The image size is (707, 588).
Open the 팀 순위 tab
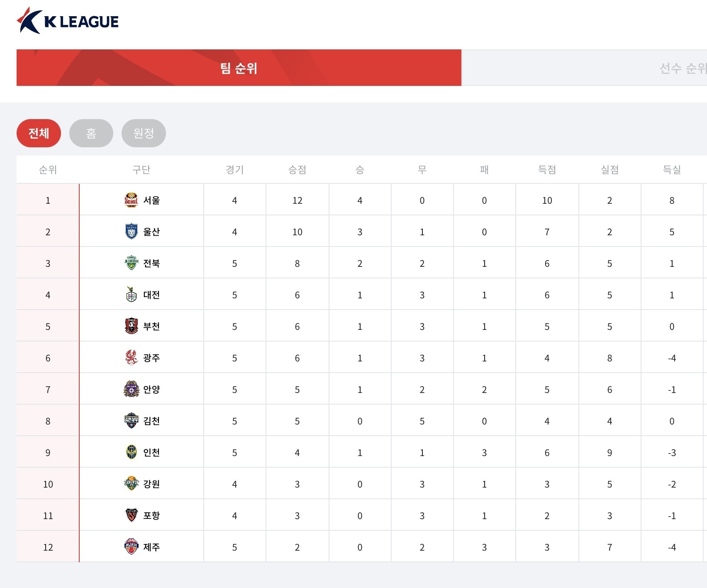239,68
